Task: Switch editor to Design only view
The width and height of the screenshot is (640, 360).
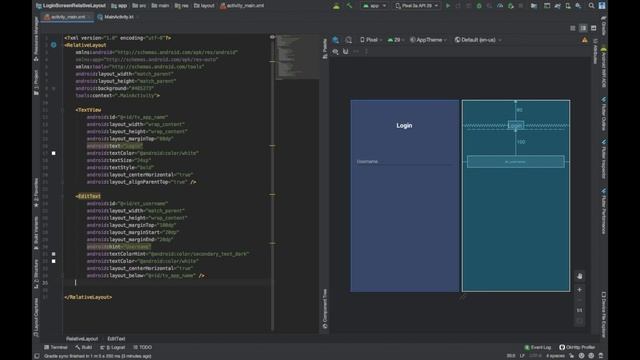Action: (x=593, y=28)
